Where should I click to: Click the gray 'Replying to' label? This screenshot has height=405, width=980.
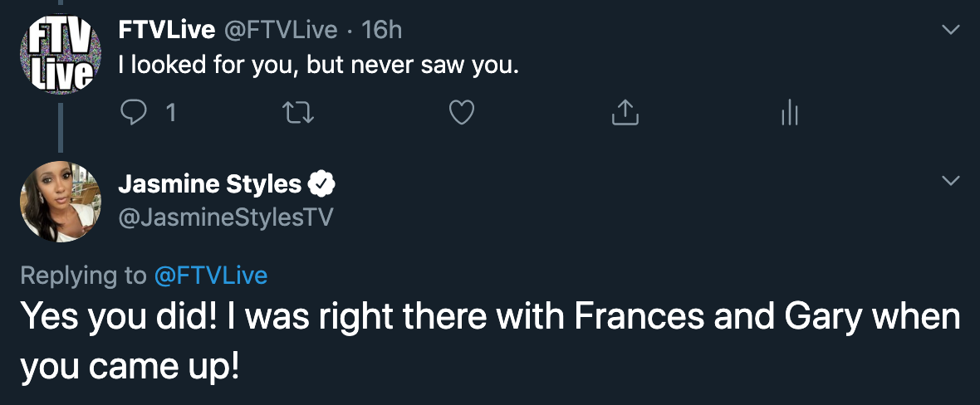pyautogui.click(x=84, y=276)
